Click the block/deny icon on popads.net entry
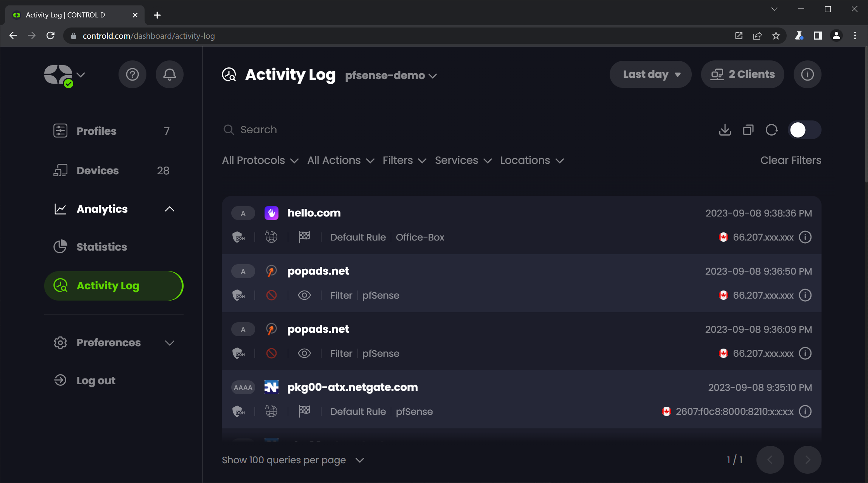This screenshot has height=483, width=868. click(272, 294)
